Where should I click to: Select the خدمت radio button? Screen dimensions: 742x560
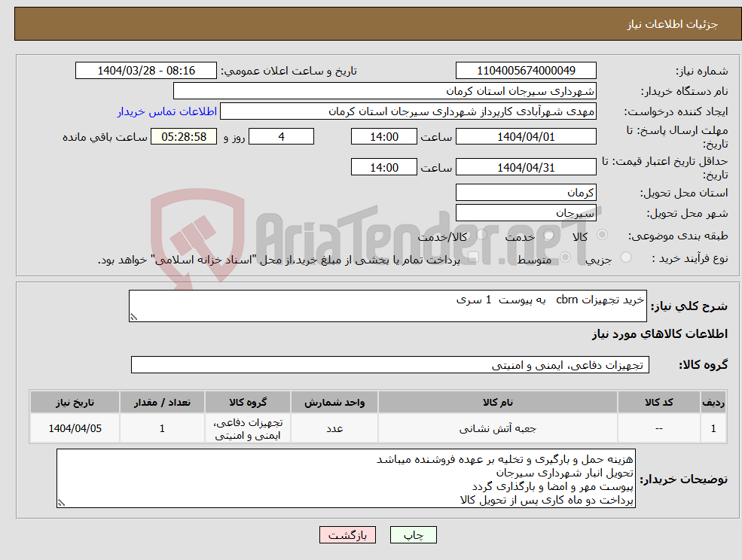pyautogui.click(x=549, y=235)
